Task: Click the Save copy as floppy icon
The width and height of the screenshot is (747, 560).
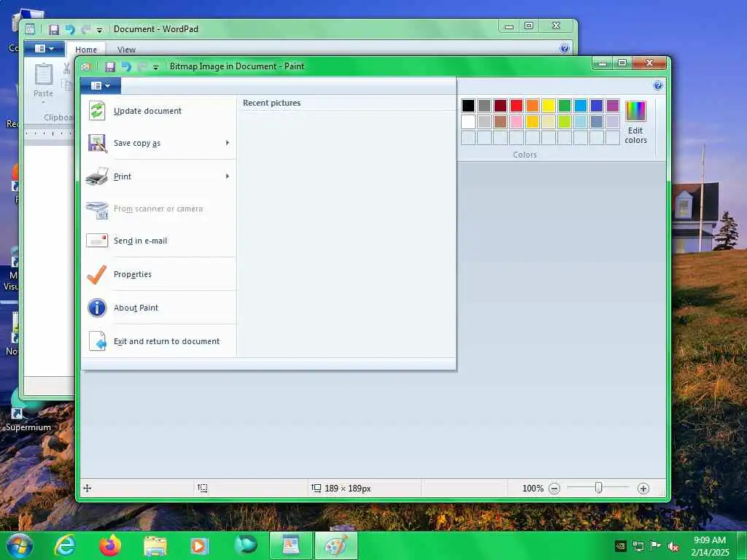Action: [97, 143]
